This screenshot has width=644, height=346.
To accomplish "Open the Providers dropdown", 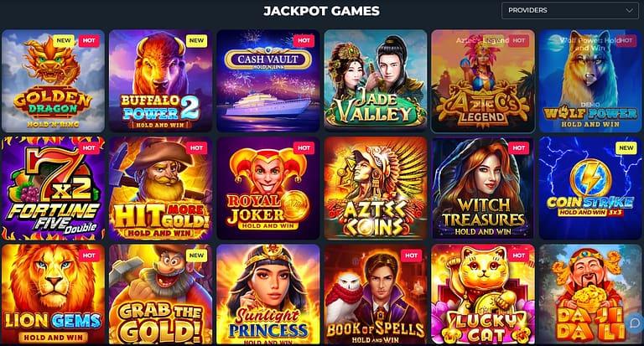I will (x=570, y=10).
